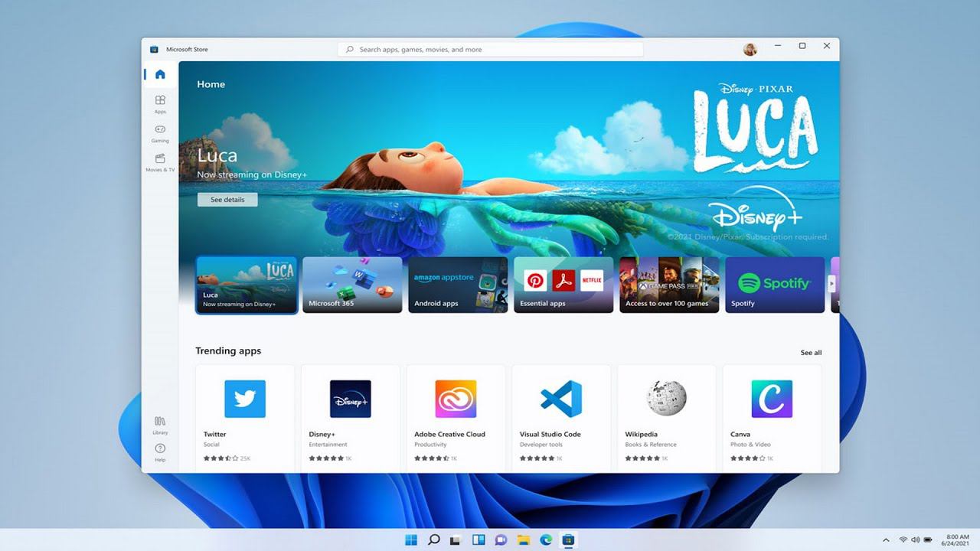The image size is (980, 551).
Task: Click the Disney+ app title text
Action: [x=322, y=434]
